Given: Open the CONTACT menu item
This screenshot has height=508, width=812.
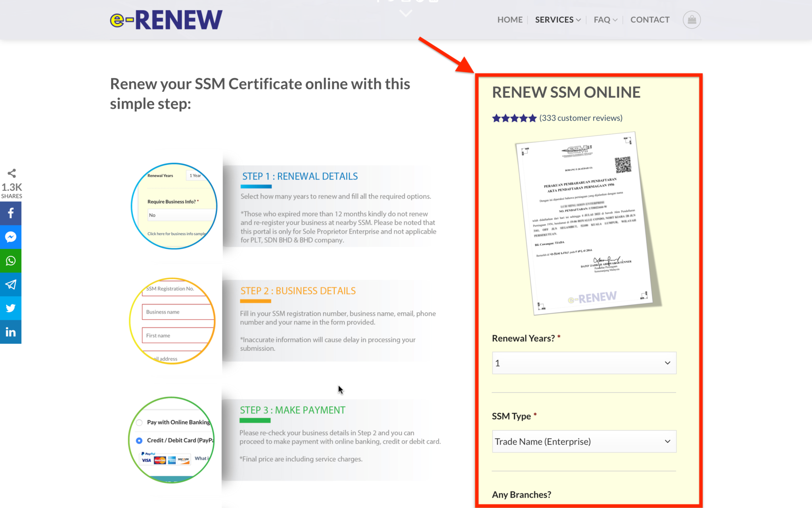Looking at the screenshot, I should click(650, 19).
